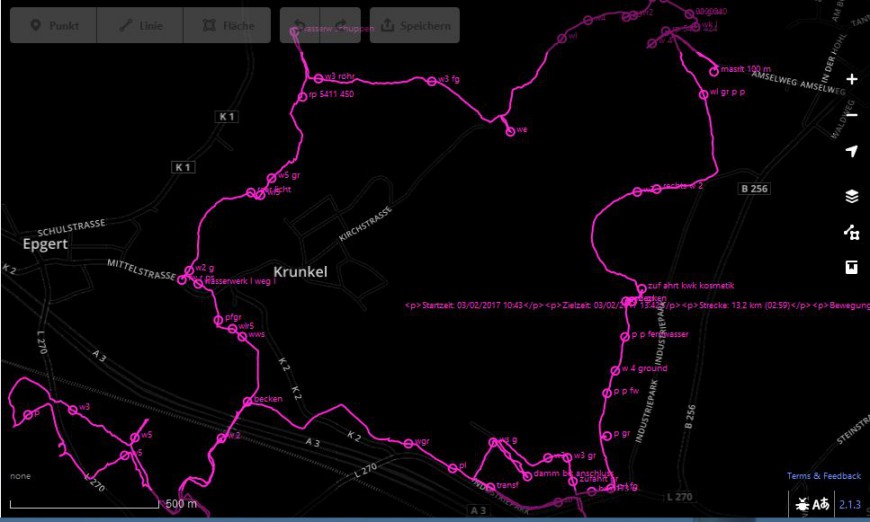Click the Speichern save button

(x=414, y=25)
